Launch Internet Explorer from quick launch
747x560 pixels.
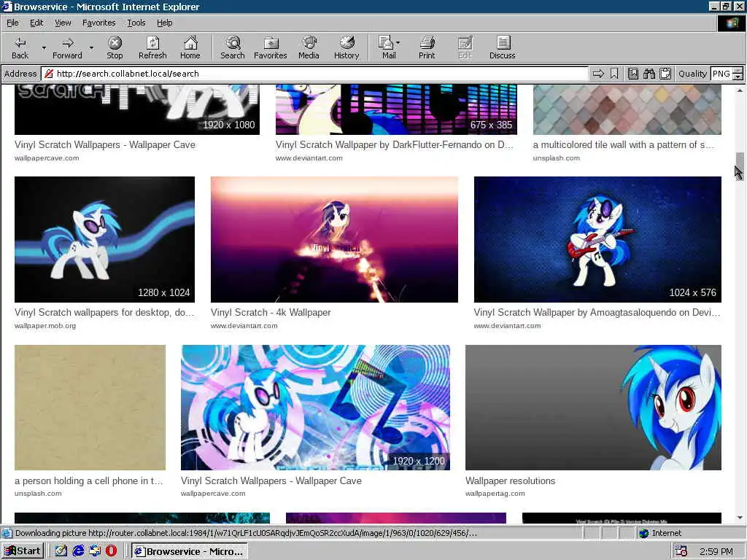click(x=78, y=551)
